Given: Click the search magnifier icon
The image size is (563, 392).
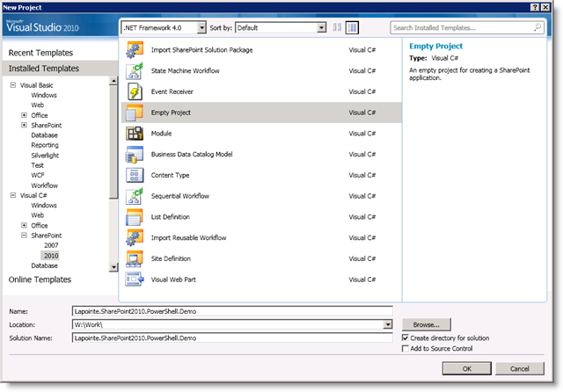Looking at the screenshot, I should pos(537,27).
